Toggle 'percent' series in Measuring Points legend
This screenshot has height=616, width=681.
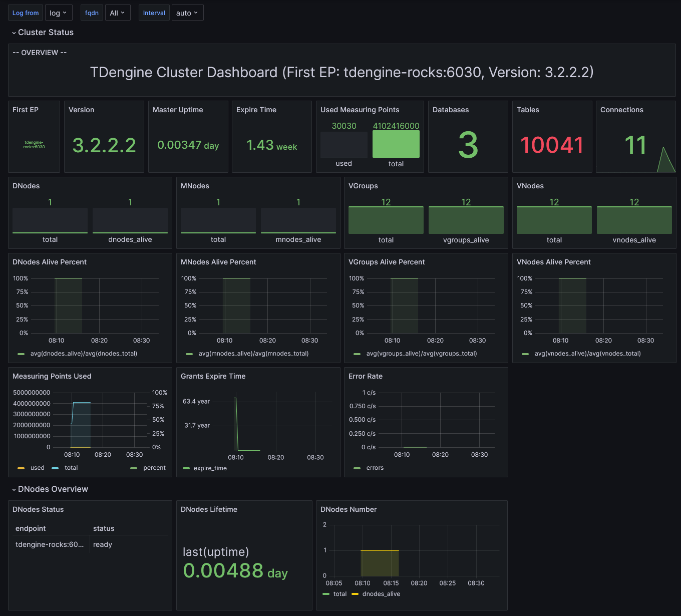[x=154, y=468]
